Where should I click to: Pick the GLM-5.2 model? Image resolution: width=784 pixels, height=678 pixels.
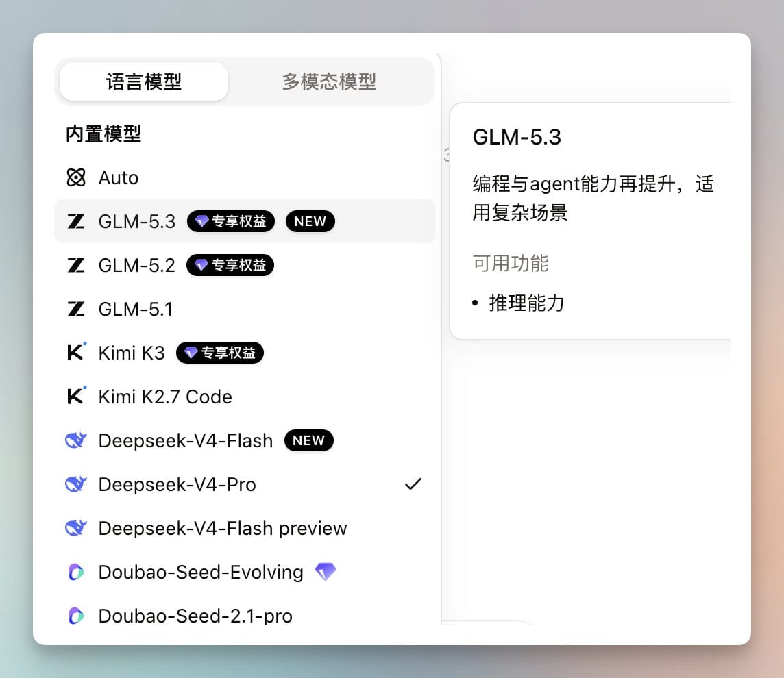click(x=245, y=265)
